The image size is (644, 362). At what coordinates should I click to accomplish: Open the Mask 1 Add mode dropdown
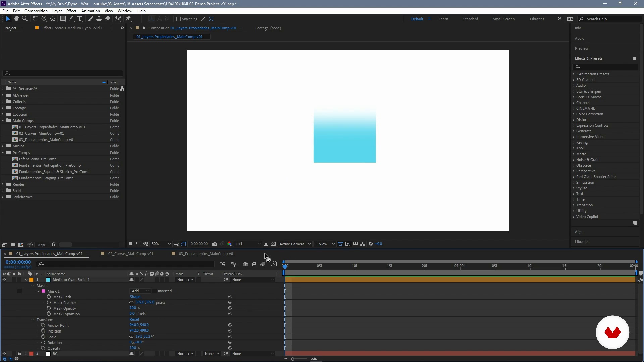140,291
